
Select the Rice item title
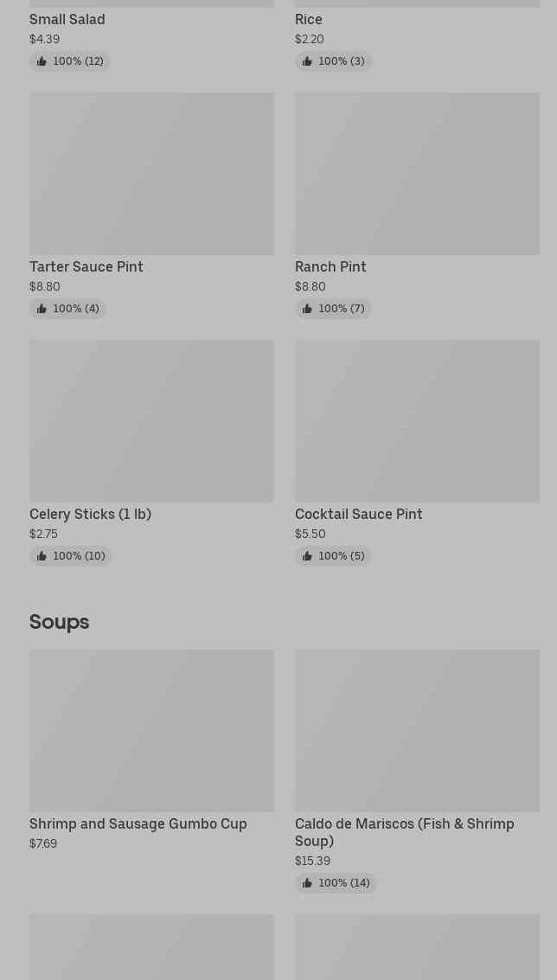309,19
